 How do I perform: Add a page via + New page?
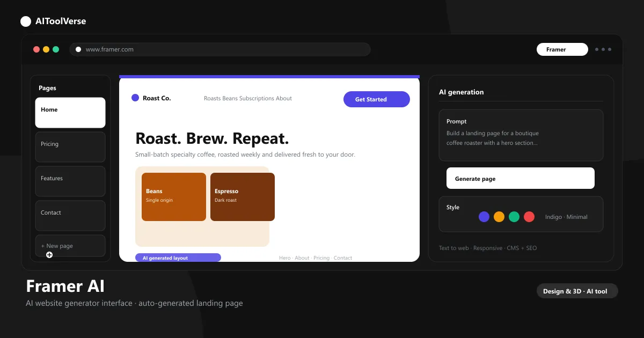pos(70,246)
